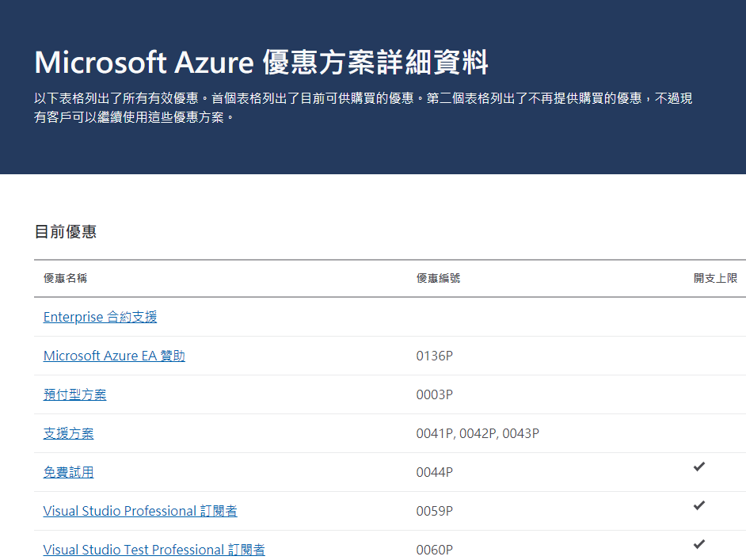746x560 pixels.
Task: Open Visual Studio Professional 訂閱者 link
Action: point(140,511)
